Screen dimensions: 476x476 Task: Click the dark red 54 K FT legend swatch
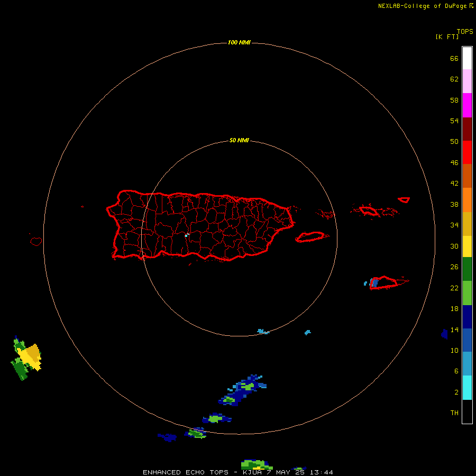pyautogui.click(x=467, y=129)
